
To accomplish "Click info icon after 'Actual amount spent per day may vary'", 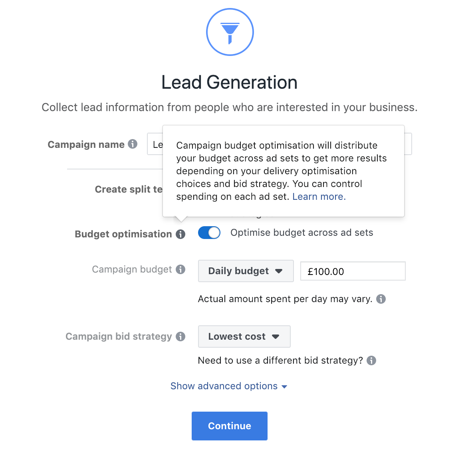I will pos(381,299).
